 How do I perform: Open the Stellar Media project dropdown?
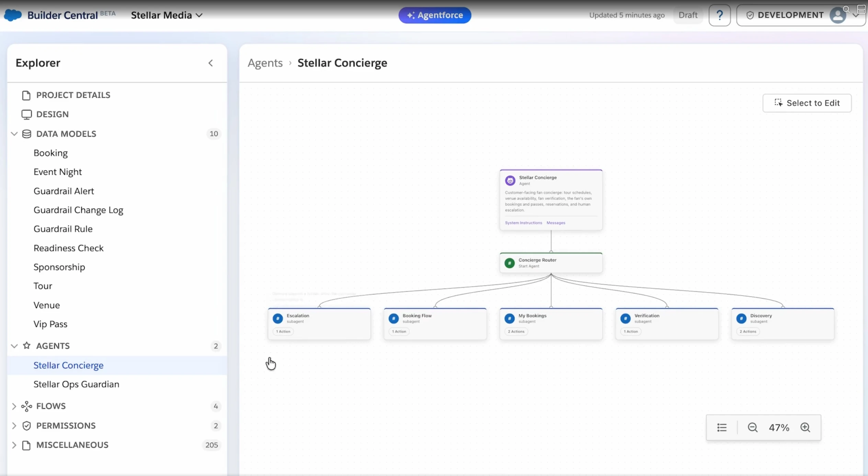[x=167, y=15]
